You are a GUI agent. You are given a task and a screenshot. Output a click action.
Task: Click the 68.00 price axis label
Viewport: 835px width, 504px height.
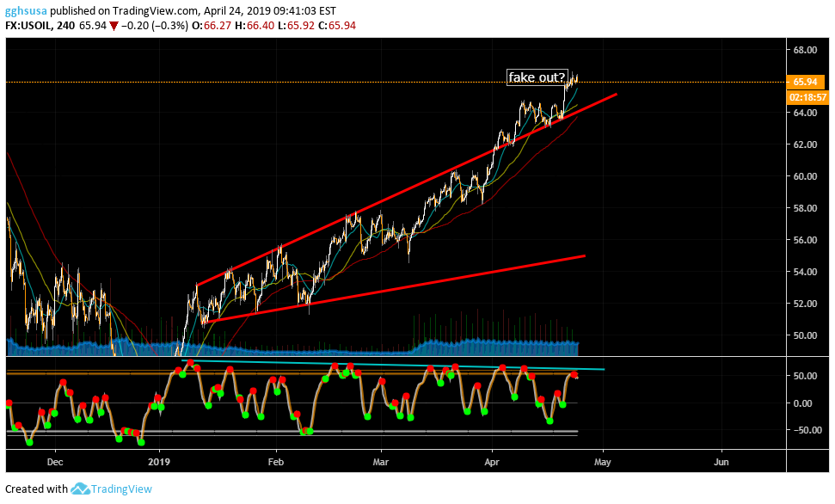(x=805, y=50)
